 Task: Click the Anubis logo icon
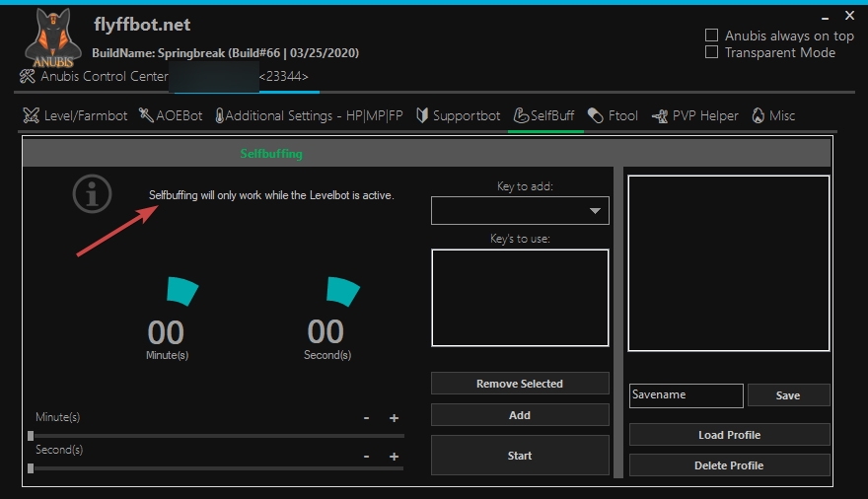click(x=52, y=40)
